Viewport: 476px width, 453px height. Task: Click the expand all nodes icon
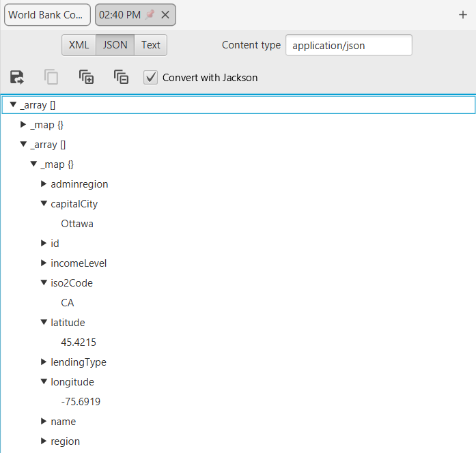pos(86,77)
